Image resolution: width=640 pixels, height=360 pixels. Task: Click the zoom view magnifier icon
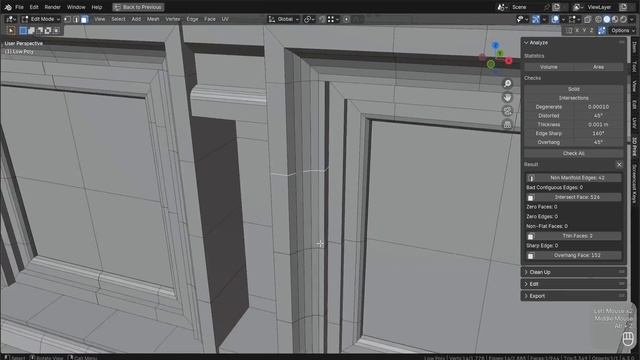(507, 84)
